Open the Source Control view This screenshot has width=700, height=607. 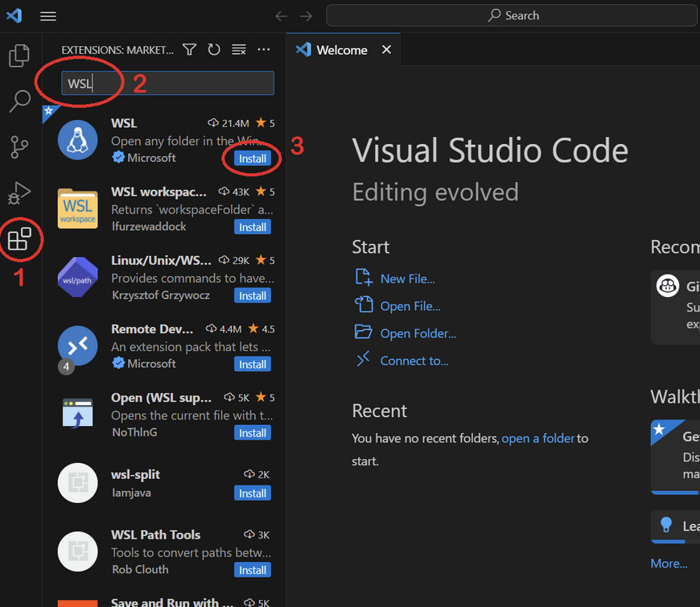19,147
